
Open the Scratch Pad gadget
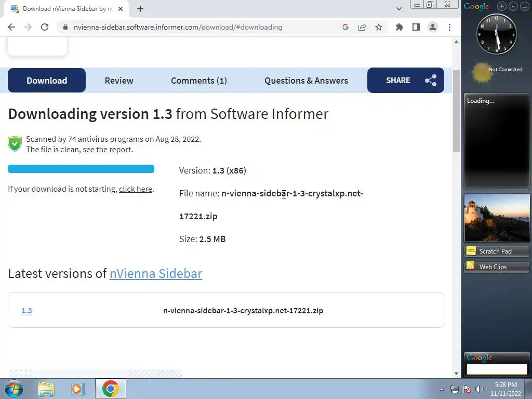click(496, 251)
